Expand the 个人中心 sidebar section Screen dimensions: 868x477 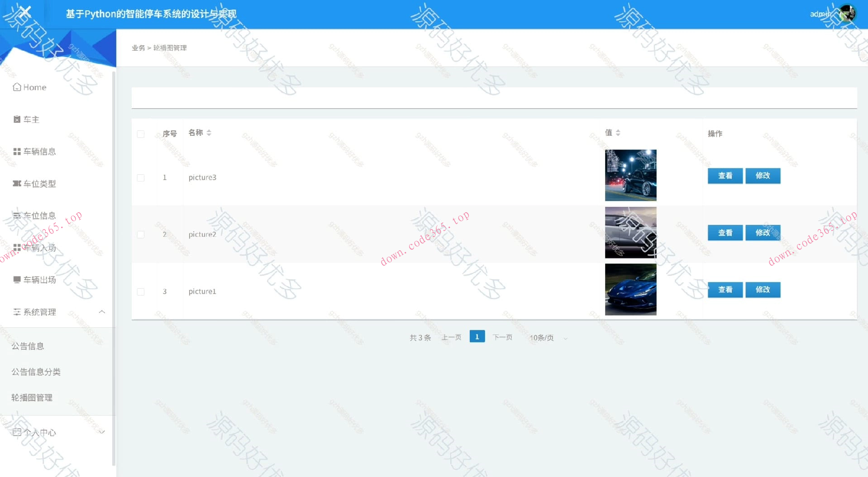pos(102,432)
